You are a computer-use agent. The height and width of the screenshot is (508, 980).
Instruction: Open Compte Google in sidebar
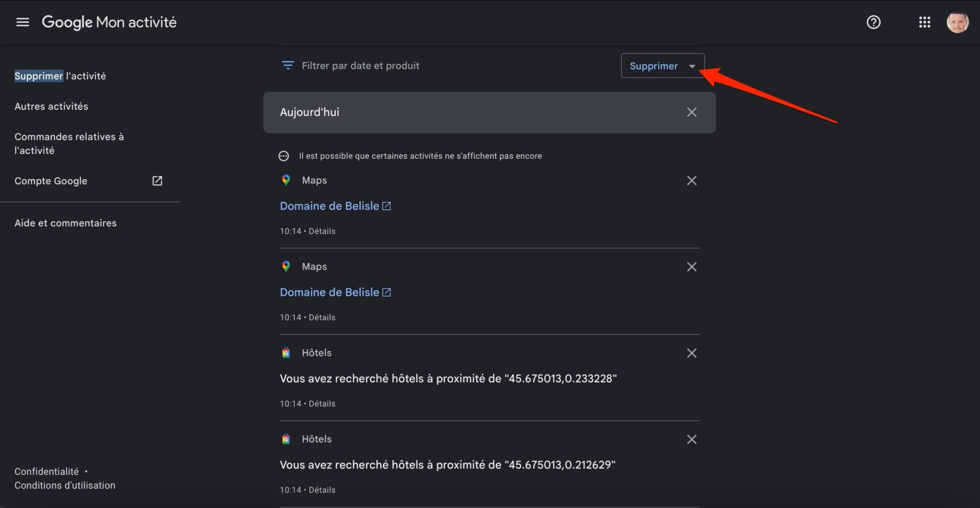click(x=51, y=181)
